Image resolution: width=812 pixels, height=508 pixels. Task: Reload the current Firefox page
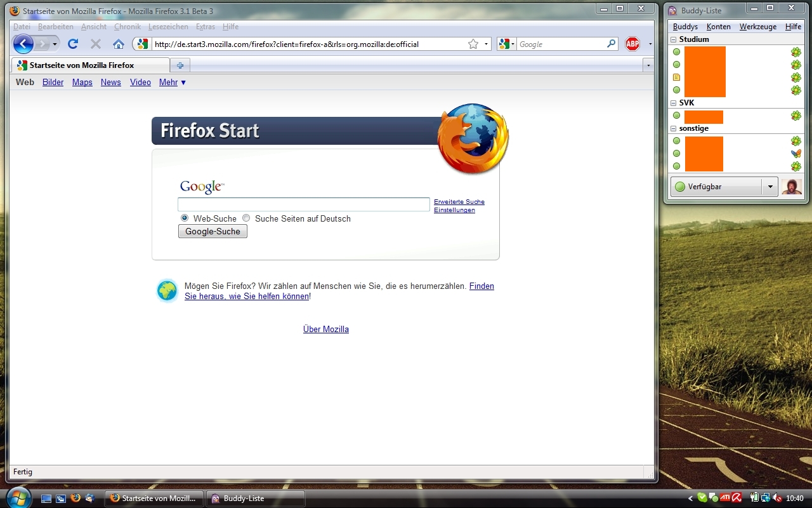pyautogui.click(x=73, y=44)
